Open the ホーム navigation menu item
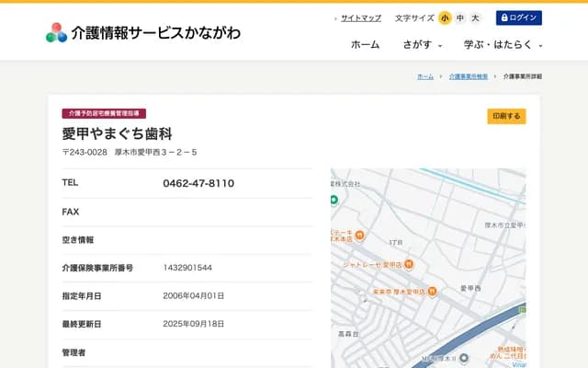 (x=365, y=44)
